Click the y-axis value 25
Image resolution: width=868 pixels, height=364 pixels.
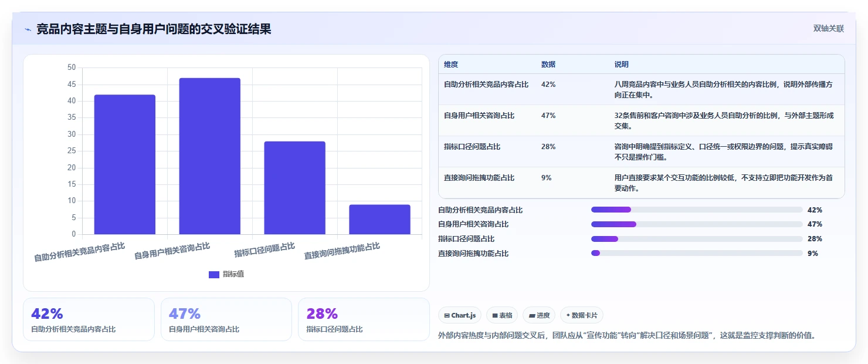click(72, 151)
